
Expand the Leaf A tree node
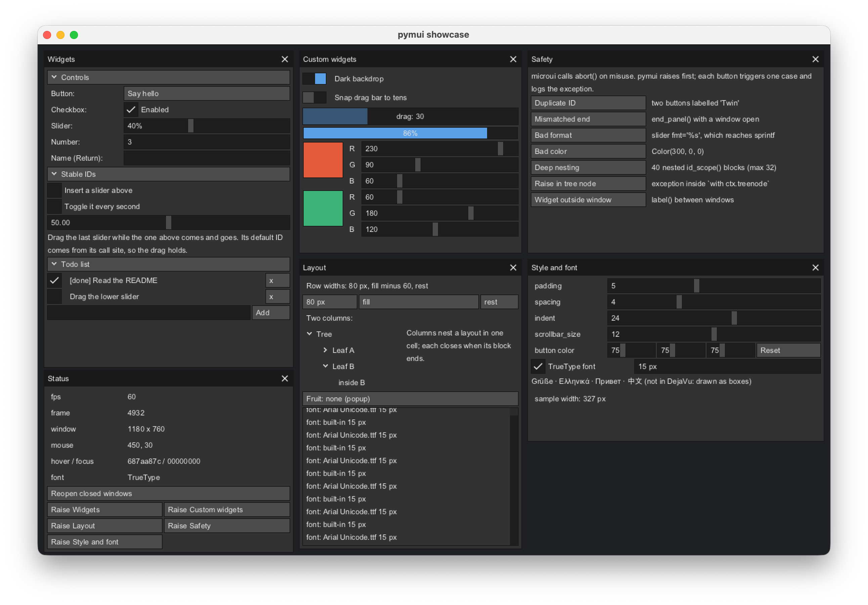pyautogui.click(x=325, y=350)
